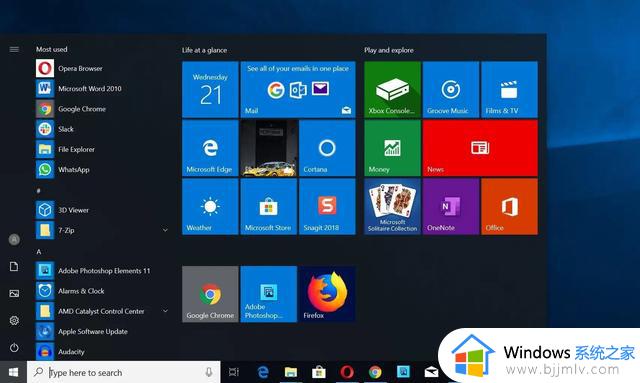Launch Audacity from app list

coord(102,351)
